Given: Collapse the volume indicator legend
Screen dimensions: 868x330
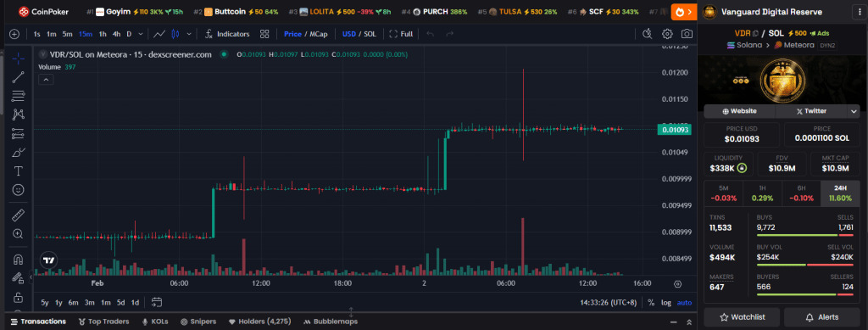Looking at the screenshot, I should pyautogui.click(x=46, y=80).
